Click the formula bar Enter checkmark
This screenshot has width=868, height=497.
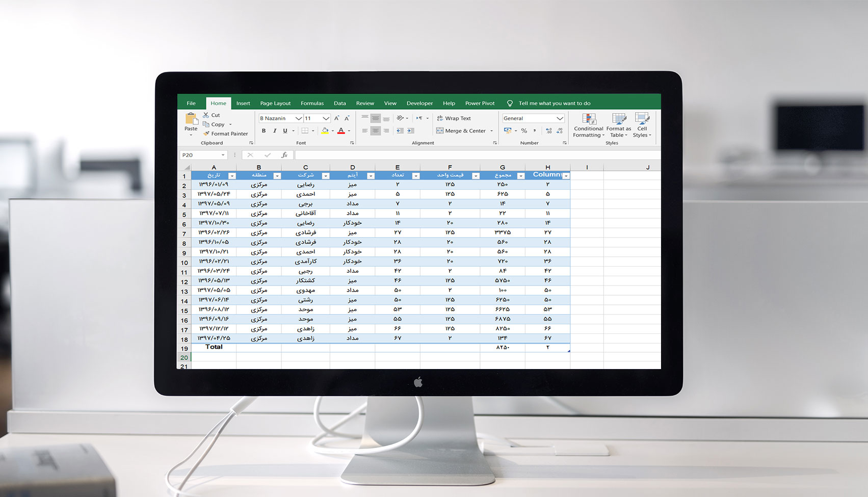click(268, 155)
